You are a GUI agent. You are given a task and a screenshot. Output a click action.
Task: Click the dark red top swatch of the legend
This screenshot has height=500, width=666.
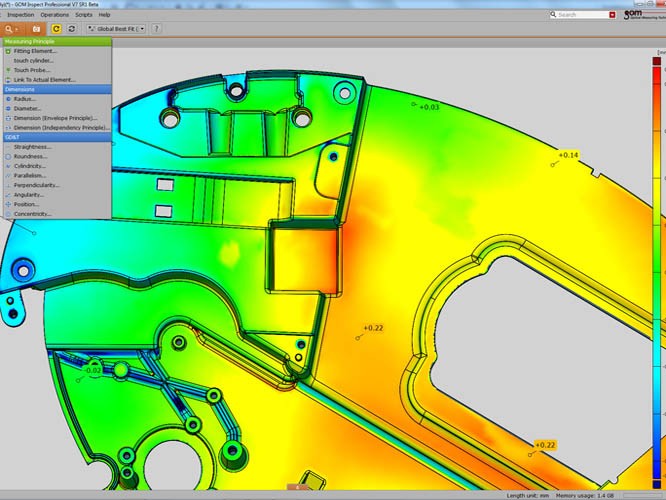pos(657,61)
